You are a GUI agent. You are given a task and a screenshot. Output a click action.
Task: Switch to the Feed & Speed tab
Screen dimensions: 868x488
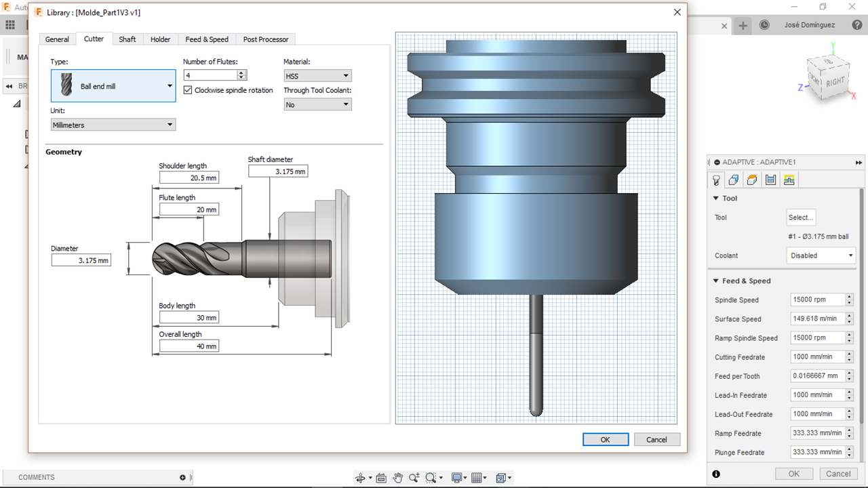[207, 39]
